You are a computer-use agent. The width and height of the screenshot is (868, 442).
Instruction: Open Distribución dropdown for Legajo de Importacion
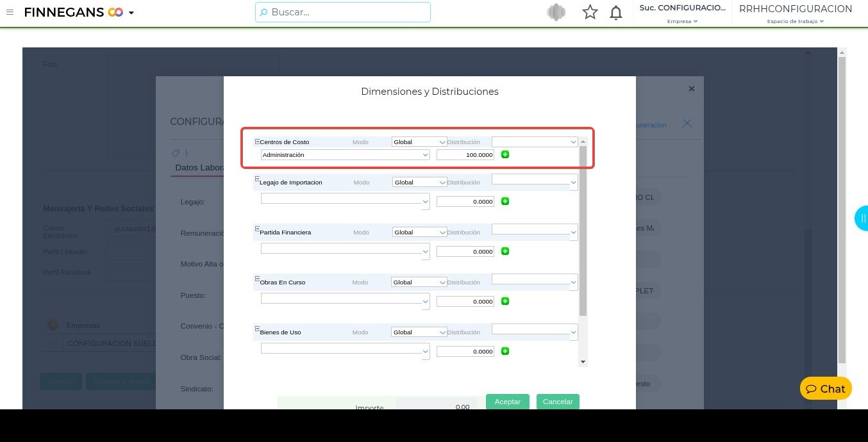535,182
